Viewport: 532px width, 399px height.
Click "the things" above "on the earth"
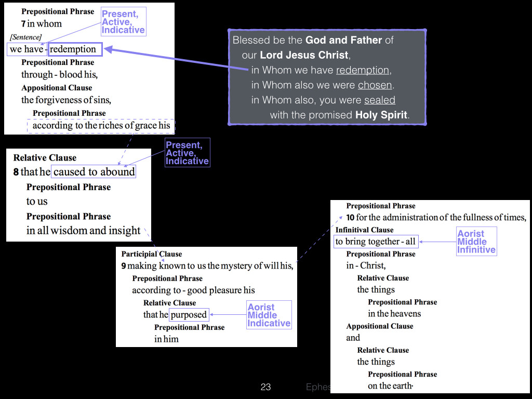(376, 362)
